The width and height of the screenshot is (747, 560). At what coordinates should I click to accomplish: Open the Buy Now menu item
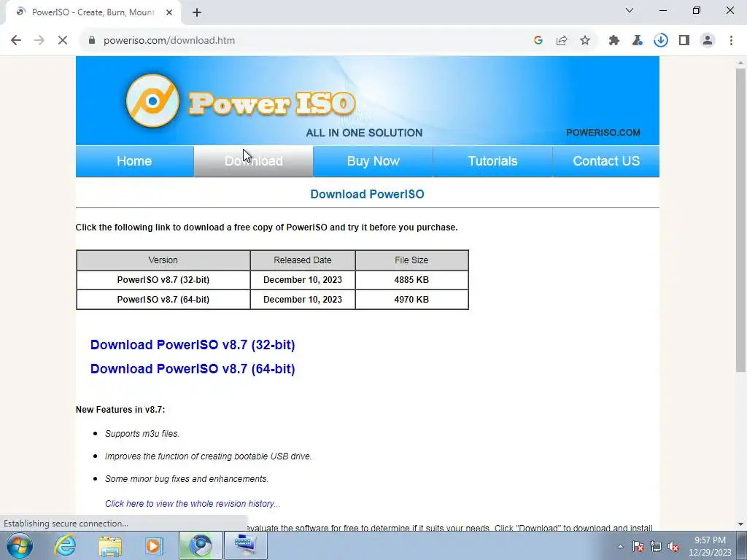pos(373,161)
